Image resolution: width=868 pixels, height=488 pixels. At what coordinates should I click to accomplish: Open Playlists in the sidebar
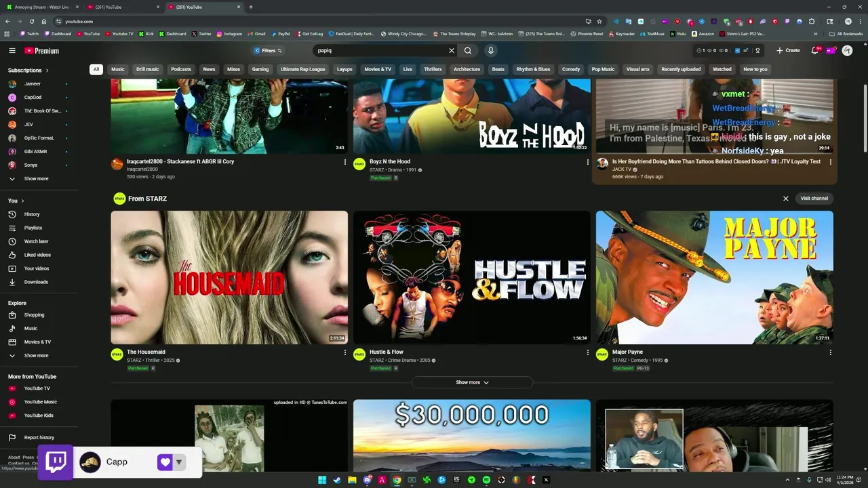pos(33,228)
